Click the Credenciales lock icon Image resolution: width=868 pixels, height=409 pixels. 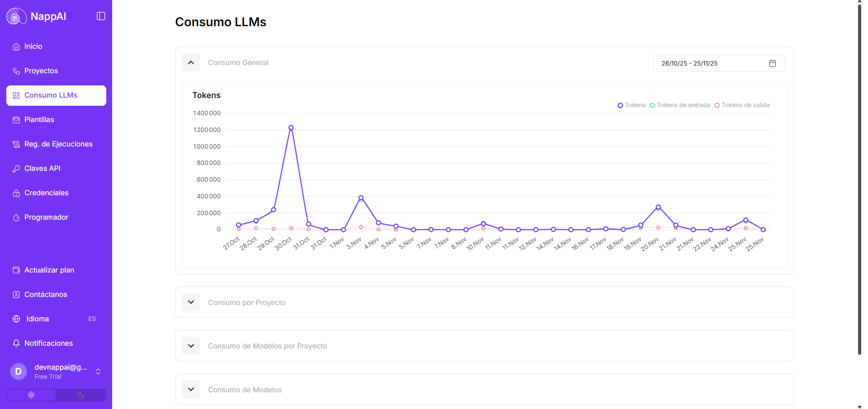(16, 193)
